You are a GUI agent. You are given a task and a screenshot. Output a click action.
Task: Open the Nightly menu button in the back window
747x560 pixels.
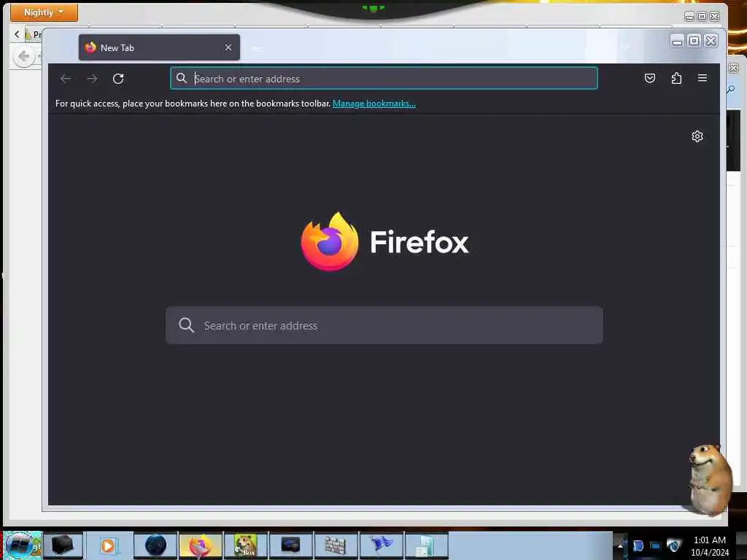(44, 12)
